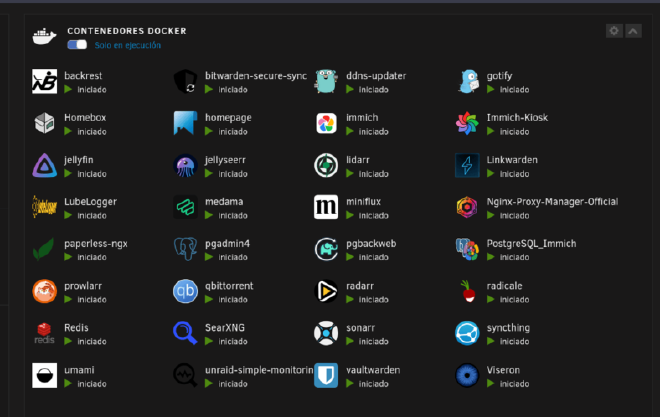Image resolution: width=660 pixels, height=417 pixels.
Task: Click the homepage bookmark icon
Action: [x=186, y=123]
